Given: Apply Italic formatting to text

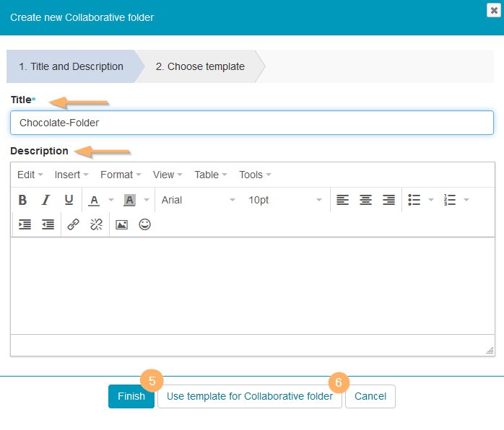Looking at the screenshot, I should (x=45, y=200).
